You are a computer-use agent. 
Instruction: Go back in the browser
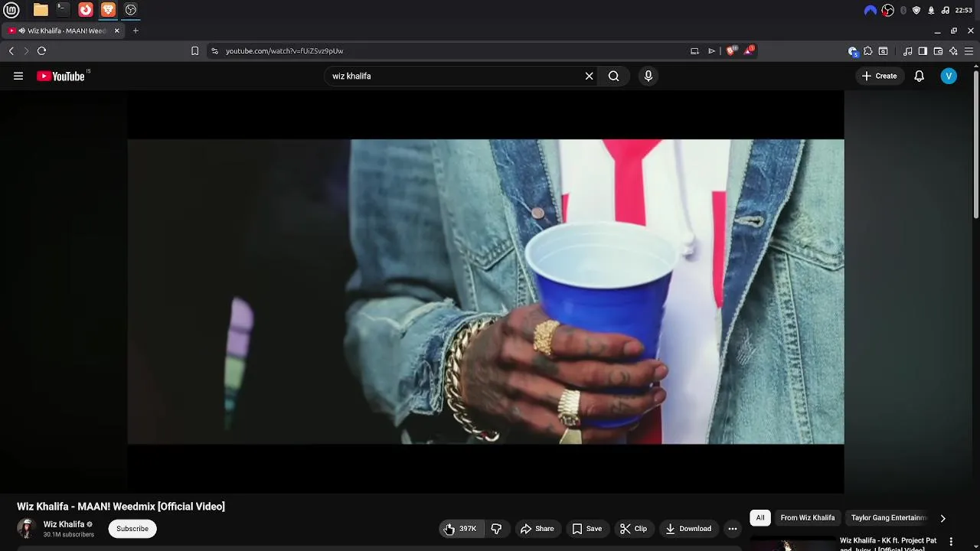[x=11, y=51]
